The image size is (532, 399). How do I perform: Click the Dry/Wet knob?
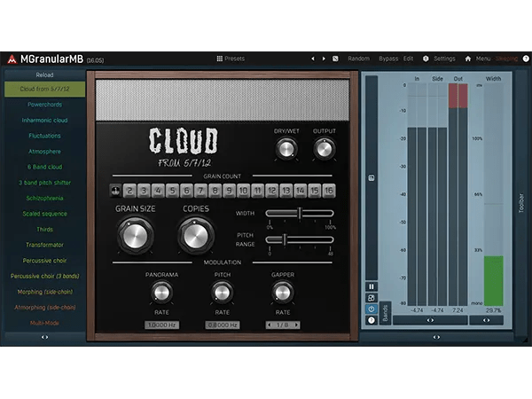pos(286,149)
